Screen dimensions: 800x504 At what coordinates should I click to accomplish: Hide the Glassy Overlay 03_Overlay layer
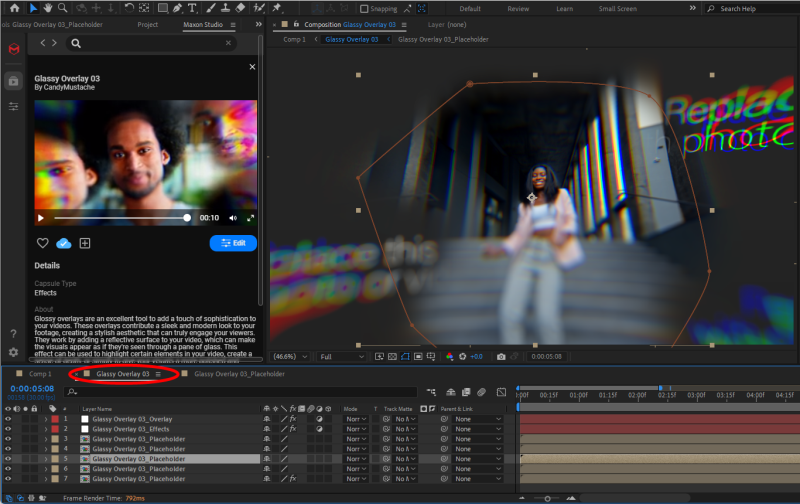point(8,419)
